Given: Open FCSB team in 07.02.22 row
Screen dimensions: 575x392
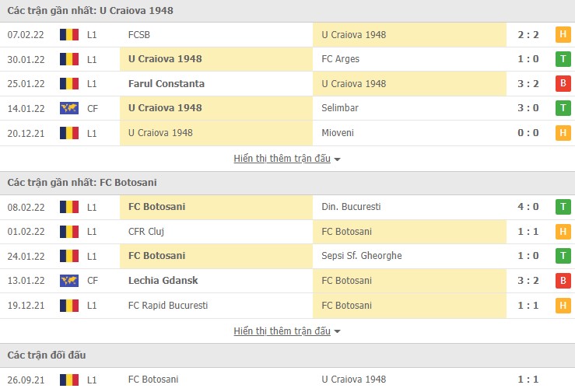Looking at the screenshot, I should coord(139,35).
